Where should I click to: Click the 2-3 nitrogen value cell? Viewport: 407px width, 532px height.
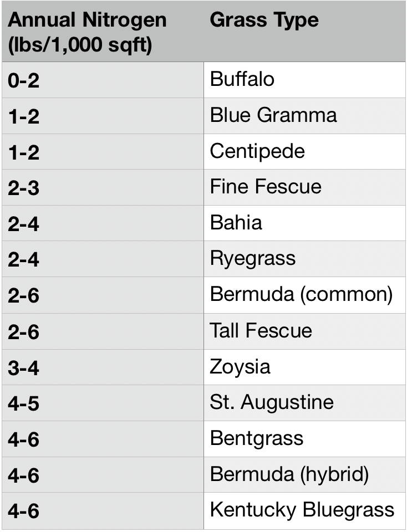(x=103, y=187)
